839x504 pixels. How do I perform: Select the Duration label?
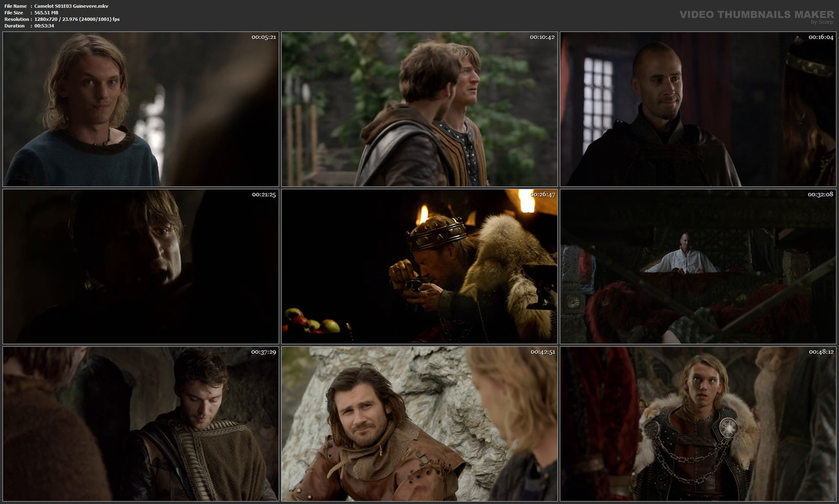coord(14,26)
